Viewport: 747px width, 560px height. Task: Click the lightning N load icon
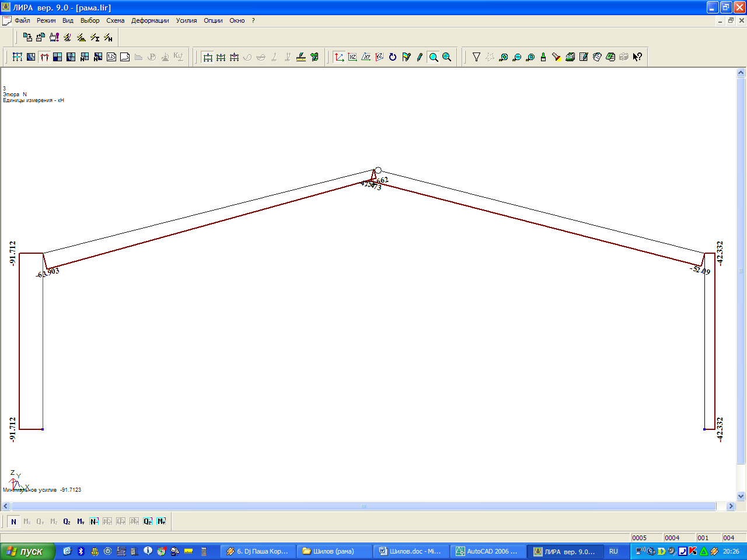[x=108, y=37]
